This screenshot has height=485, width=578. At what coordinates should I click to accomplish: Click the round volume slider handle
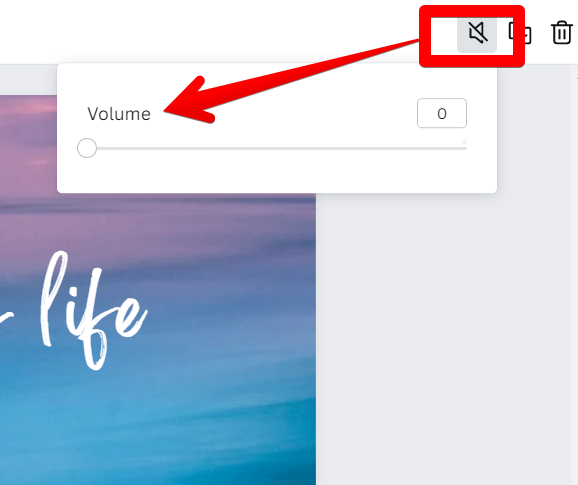tap(87, 148)
